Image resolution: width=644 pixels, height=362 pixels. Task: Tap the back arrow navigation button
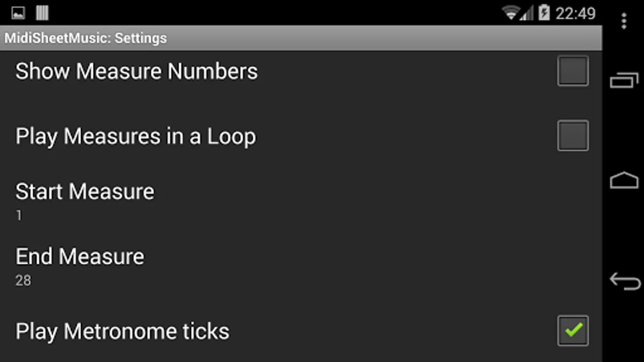(x=625, y=281)
